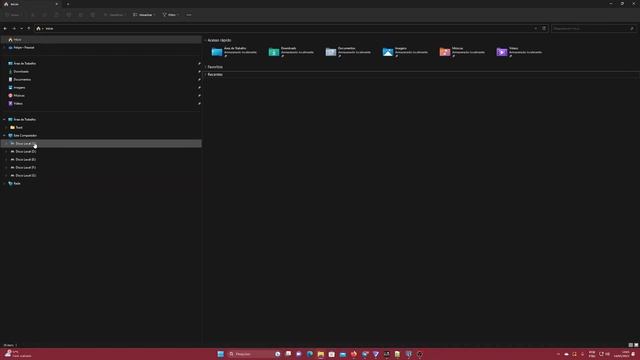Screen dimensions: 640x360
Task: Open the address bar history dropdown chevron
Action: [x=536, y=29]
